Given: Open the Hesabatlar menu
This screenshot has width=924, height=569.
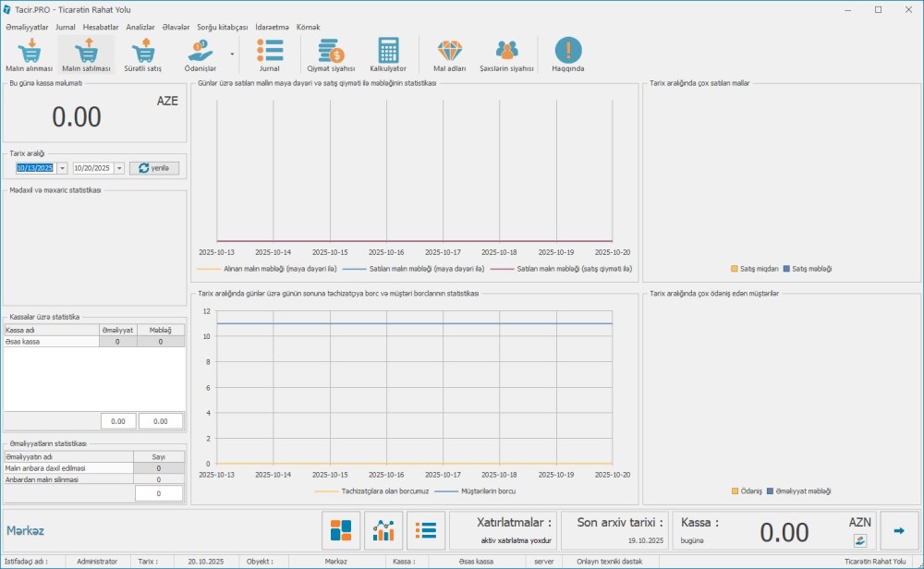Looking at the screenshot, I should tap(101, 27).
